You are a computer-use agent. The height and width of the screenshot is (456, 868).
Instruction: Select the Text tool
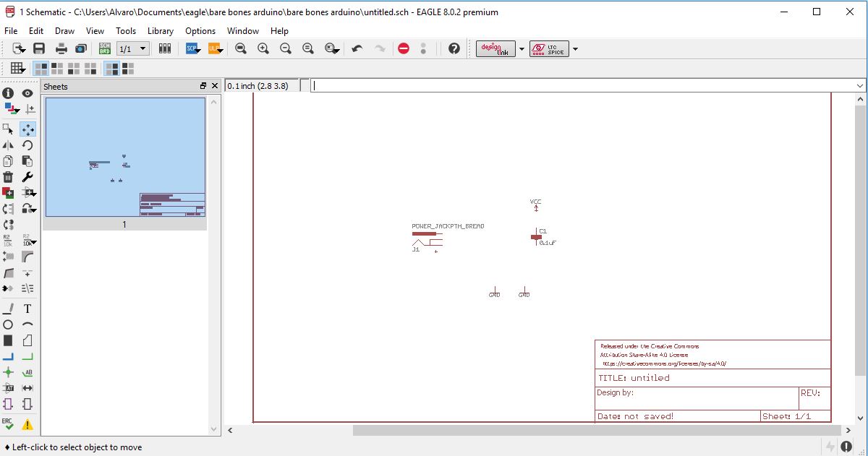[x=27, y=309]
